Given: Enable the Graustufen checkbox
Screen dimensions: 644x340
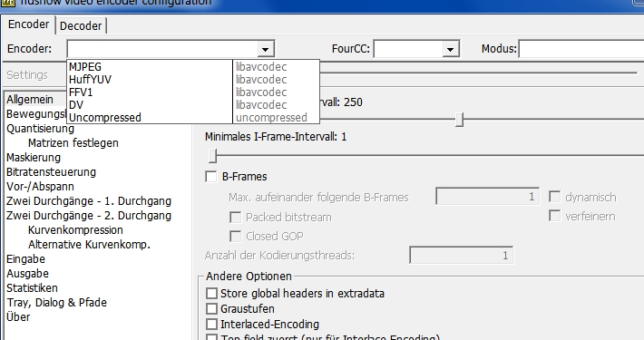Looking at the screenshot, I should [211, 309].
